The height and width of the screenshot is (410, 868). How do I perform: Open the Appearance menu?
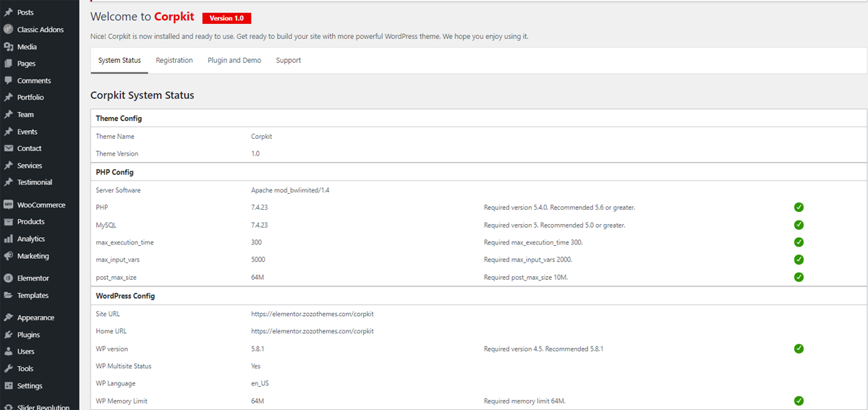point(35,317)
